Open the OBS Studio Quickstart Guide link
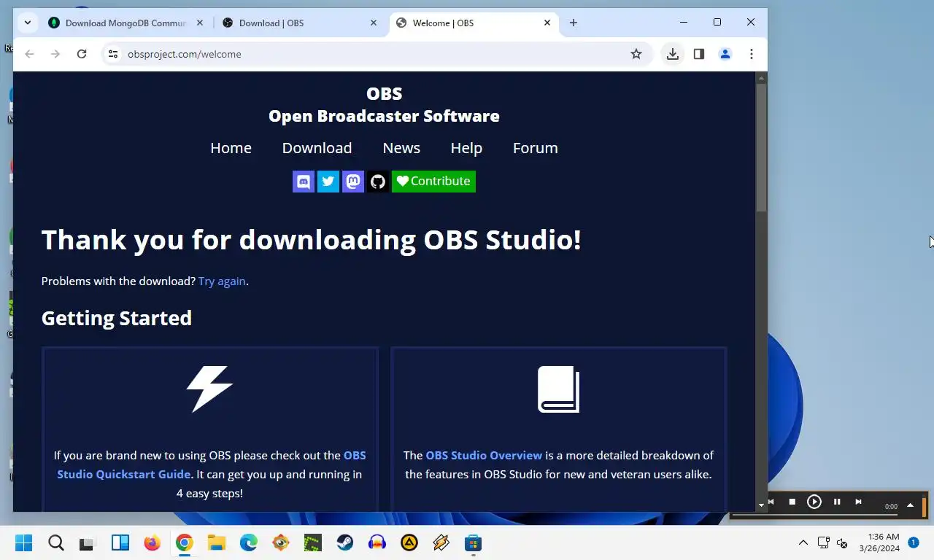 212,464
